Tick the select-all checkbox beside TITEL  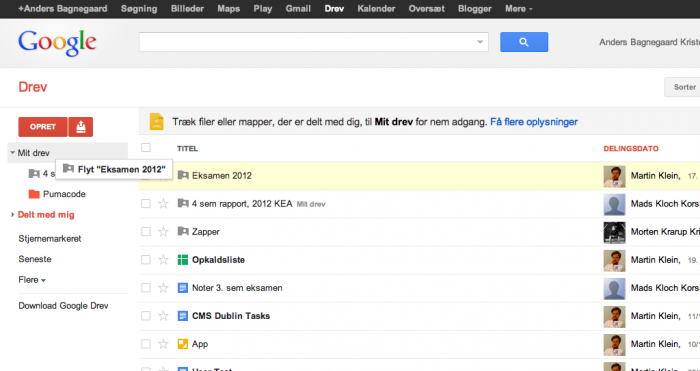point(146,148)
